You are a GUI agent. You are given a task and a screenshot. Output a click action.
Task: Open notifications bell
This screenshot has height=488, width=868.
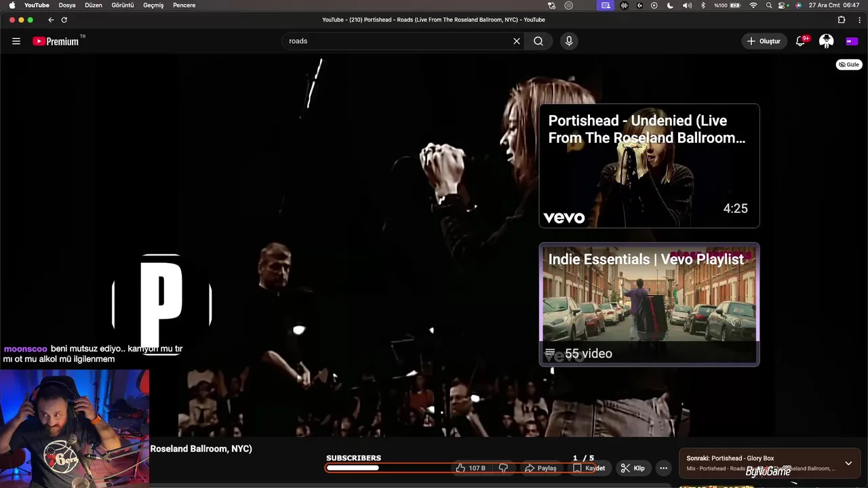(801, 41)
